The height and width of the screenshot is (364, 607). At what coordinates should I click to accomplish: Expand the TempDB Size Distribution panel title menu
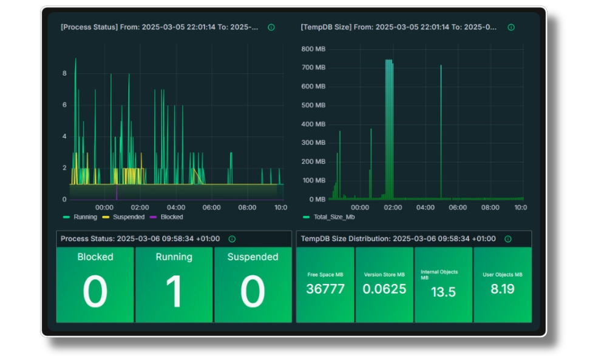pyautogui.click(x=398, y=239)
